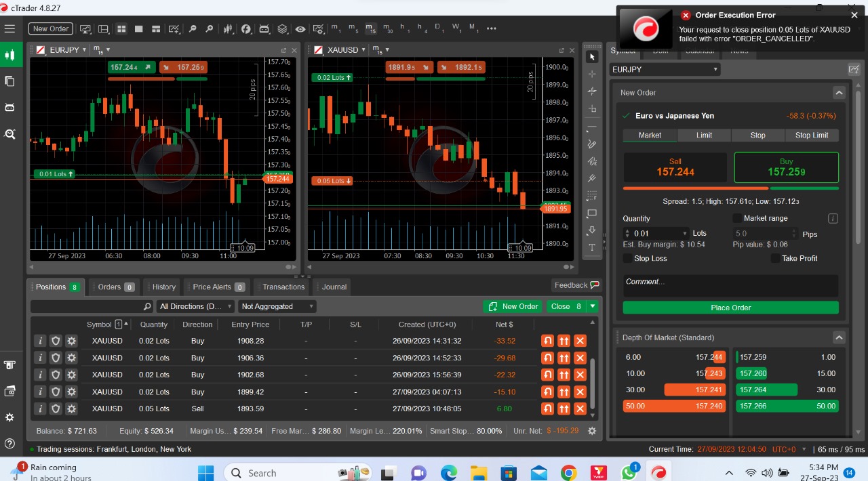
Task: Switch to multi-chart grid layout
Action: point(121,28)
